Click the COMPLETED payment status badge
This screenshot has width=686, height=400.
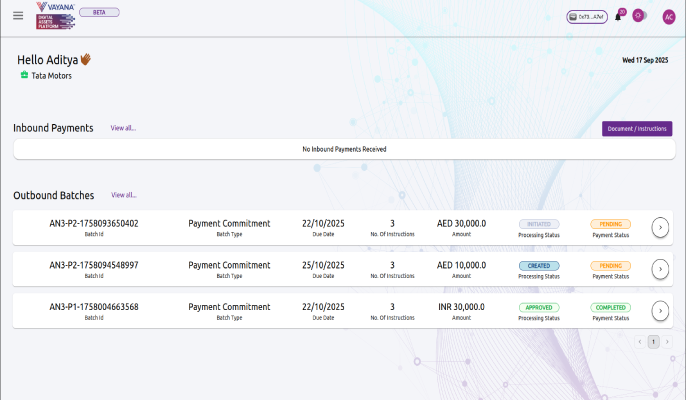(610, 308)
